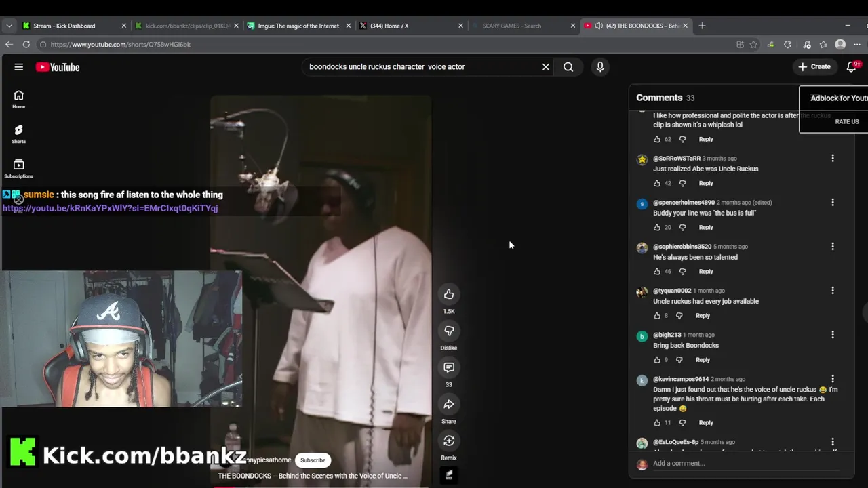Close the Imgur browser tab
Screen dimensions: 868x488
[x=349, y=26]
